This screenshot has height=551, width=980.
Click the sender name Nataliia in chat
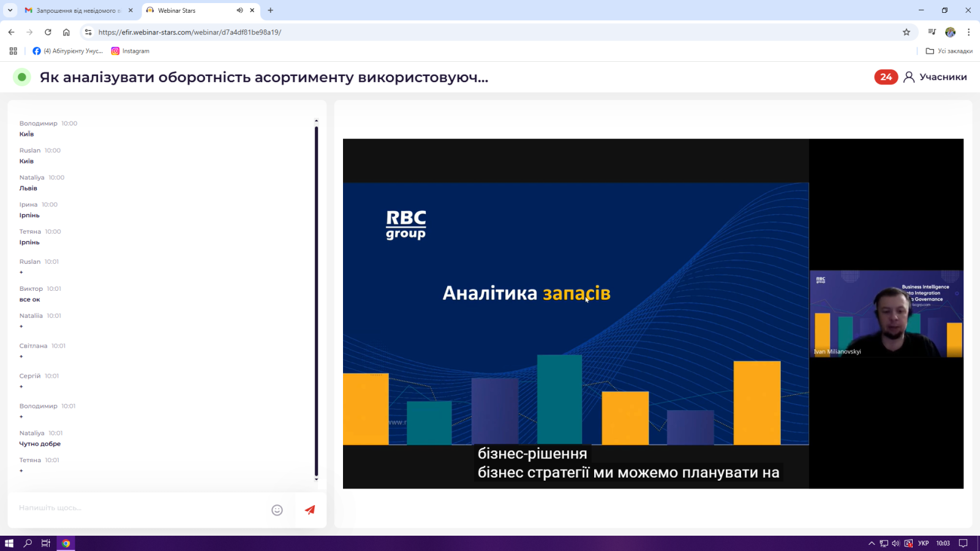pos(31,316)
